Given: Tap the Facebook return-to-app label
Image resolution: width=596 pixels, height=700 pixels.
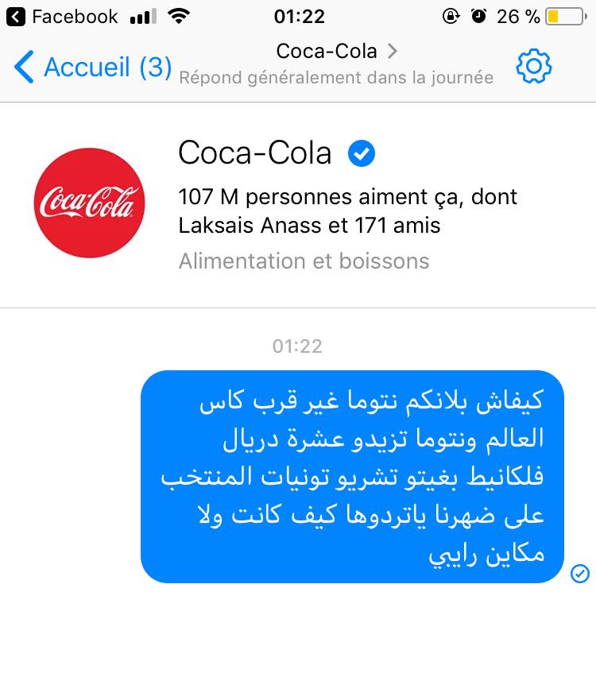Looking at the screenshot, I should (x=75, y=17).
